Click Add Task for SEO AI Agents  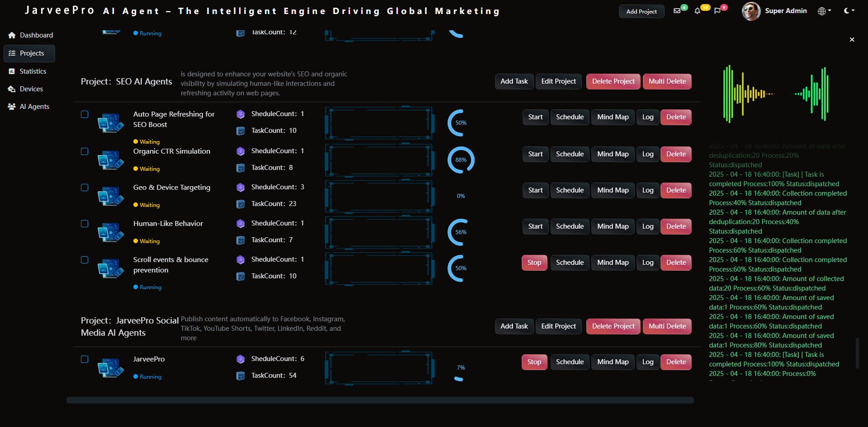514,81
